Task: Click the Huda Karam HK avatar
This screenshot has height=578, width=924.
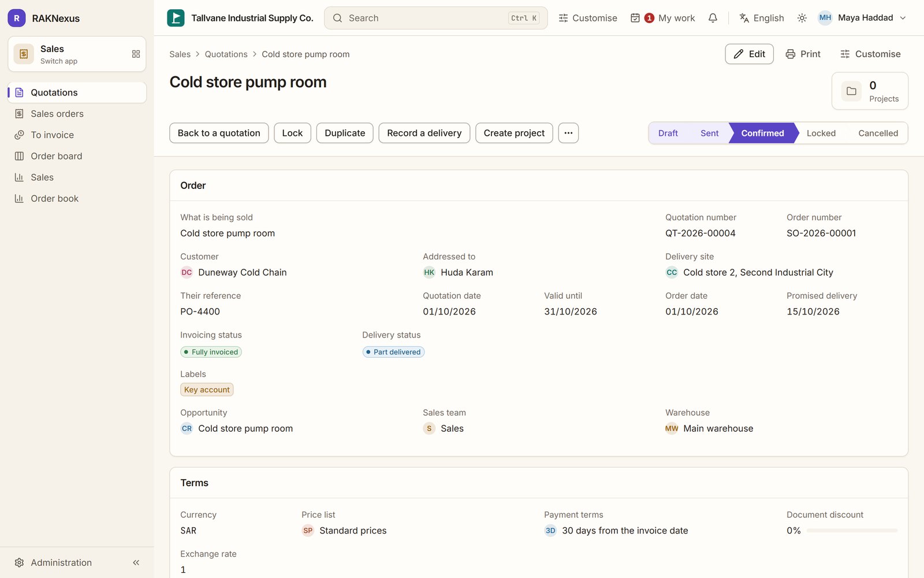Action: click(429, 272)
